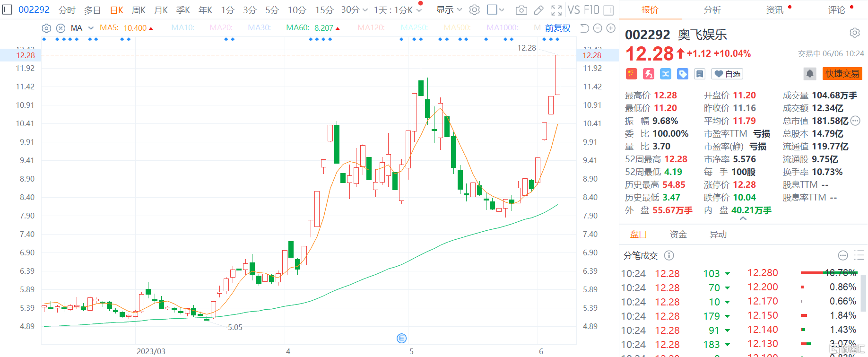Viewport: 868px width, 357px height.
Task: Click the blue shuffle arrows icon
Action: pyautogui.click(x=666, y=74)
